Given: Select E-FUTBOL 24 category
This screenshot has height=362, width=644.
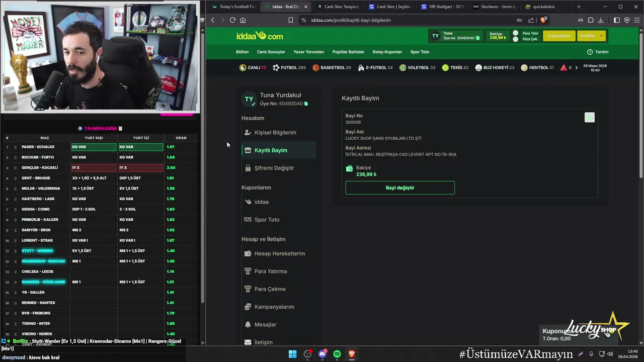Looking at the screenshot, I should (x=375, y=67).
